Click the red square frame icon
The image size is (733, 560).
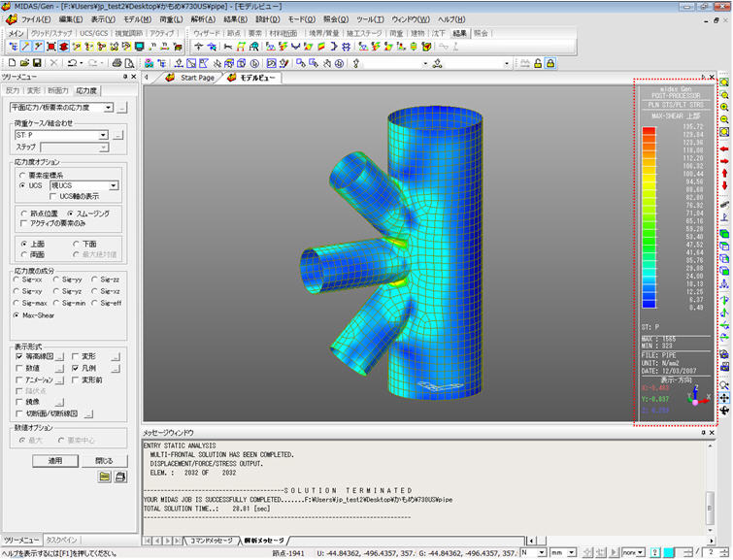click(51, 47)
